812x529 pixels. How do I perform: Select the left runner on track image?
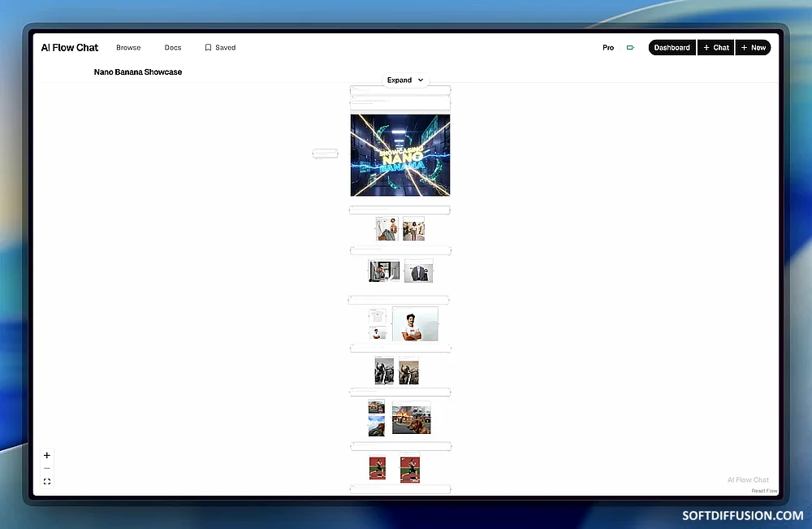(x=378, y=468)
